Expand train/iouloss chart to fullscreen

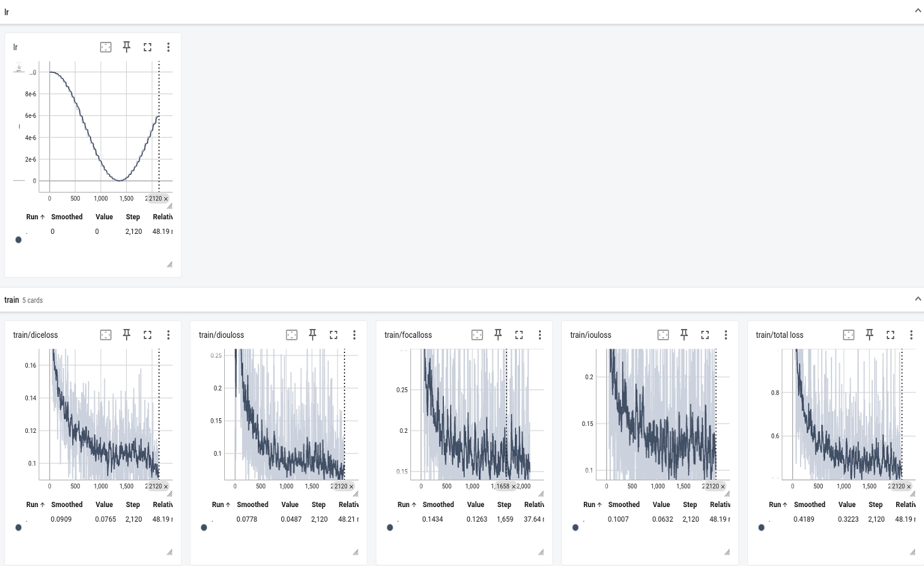point(705,335)
